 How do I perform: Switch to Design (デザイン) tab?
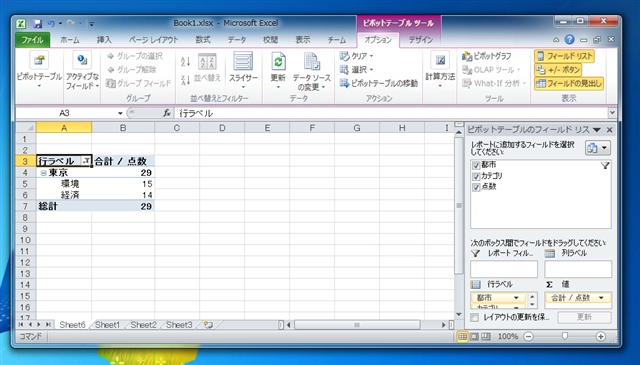coord(420,40)
